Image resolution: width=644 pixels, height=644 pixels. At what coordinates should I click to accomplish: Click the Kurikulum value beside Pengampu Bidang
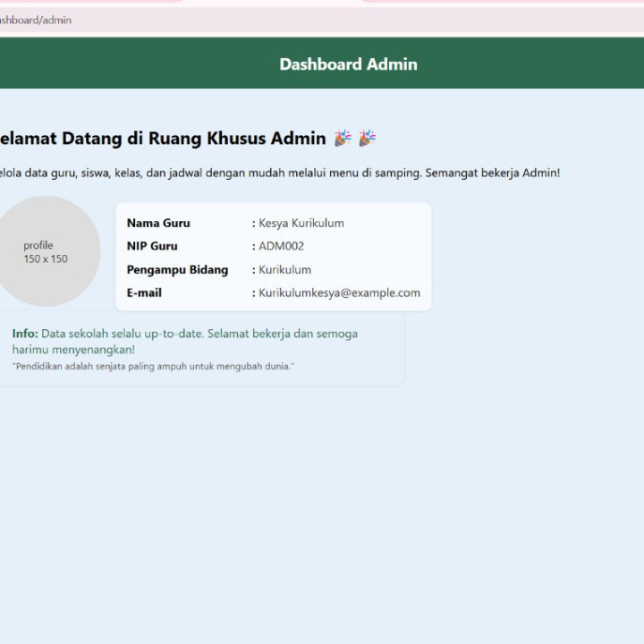coord(284,269)
